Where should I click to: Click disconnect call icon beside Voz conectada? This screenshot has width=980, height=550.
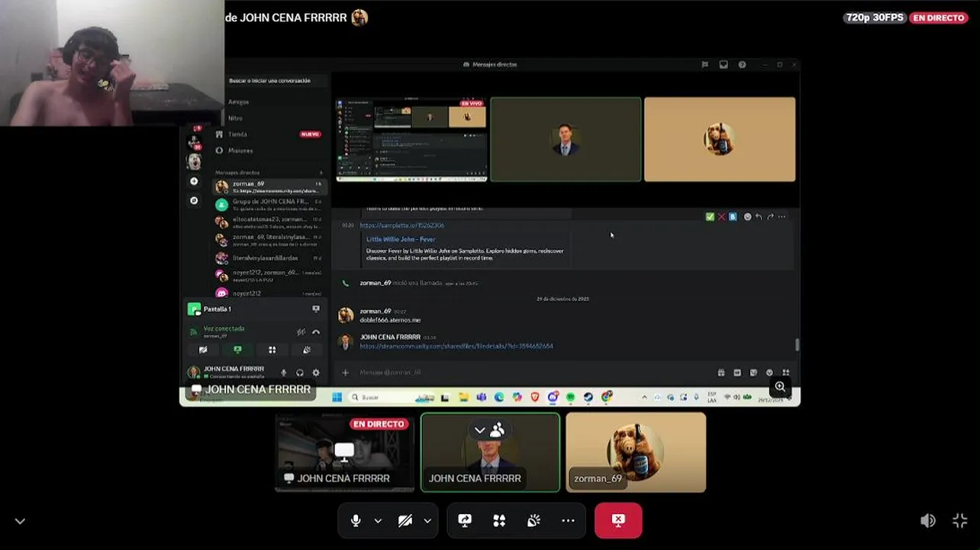316,332
